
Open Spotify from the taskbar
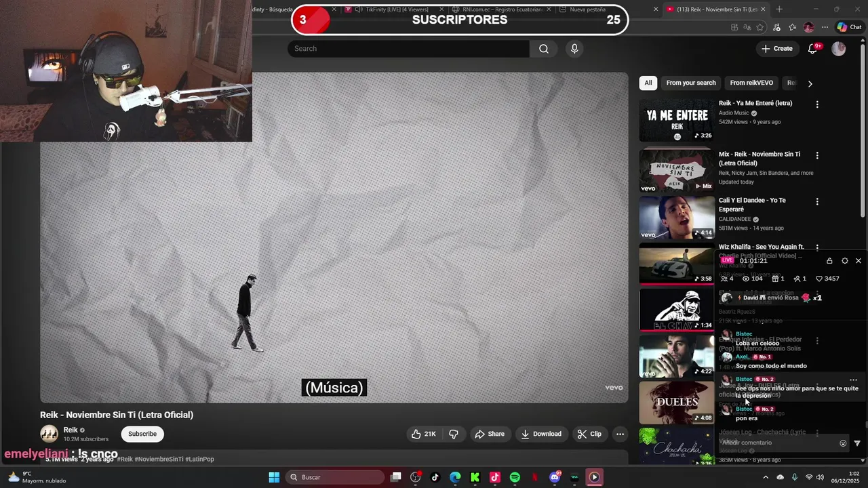[x=515, y=477]
